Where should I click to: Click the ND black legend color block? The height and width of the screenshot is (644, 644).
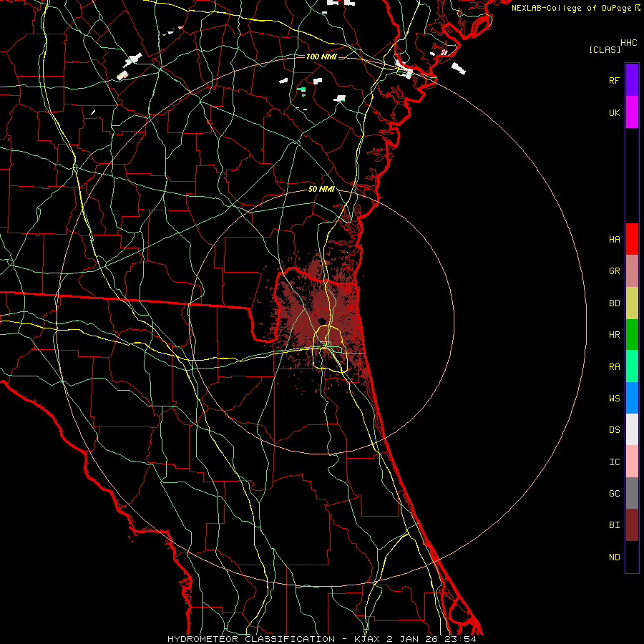[632, 557]
